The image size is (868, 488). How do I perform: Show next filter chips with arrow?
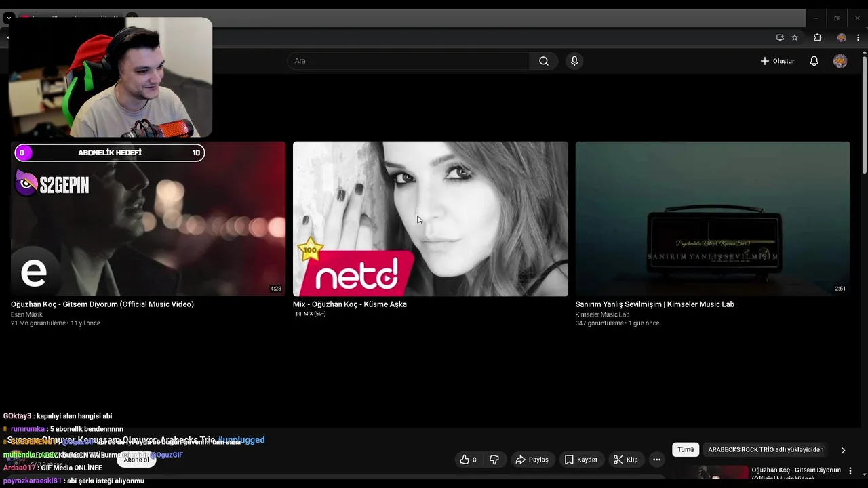pos(843,449)
